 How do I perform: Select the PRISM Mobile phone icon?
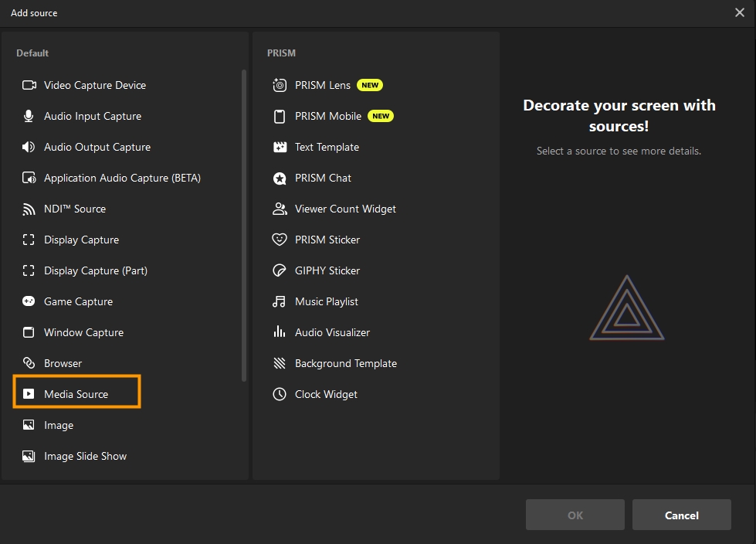coord(280,116)
